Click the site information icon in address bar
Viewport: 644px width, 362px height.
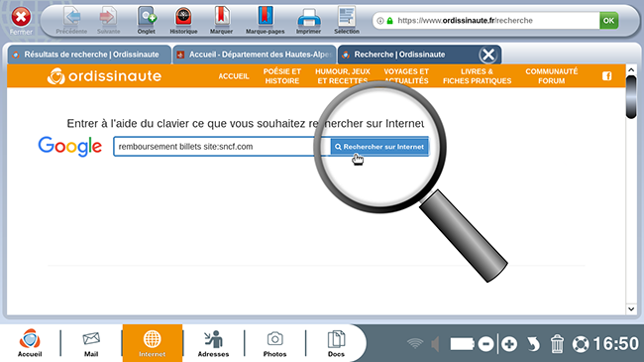(380, 21)
